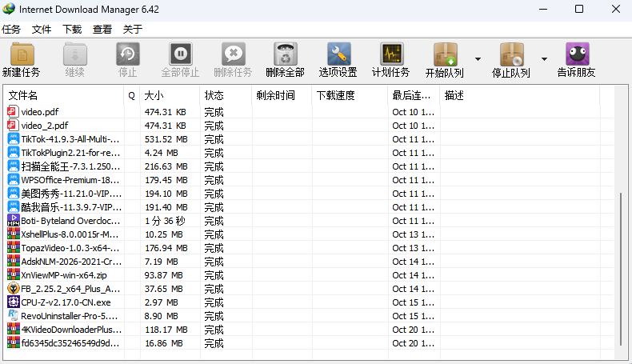Sort by the 状态 column header
This screenshot has height=364, width=632.
[x=224, y=96]
